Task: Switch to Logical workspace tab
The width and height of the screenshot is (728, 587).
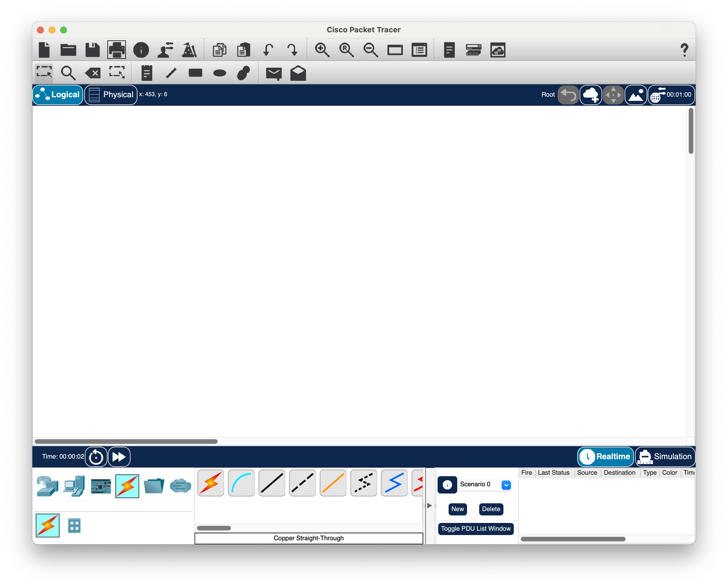Action: click(x=58, y=95)
